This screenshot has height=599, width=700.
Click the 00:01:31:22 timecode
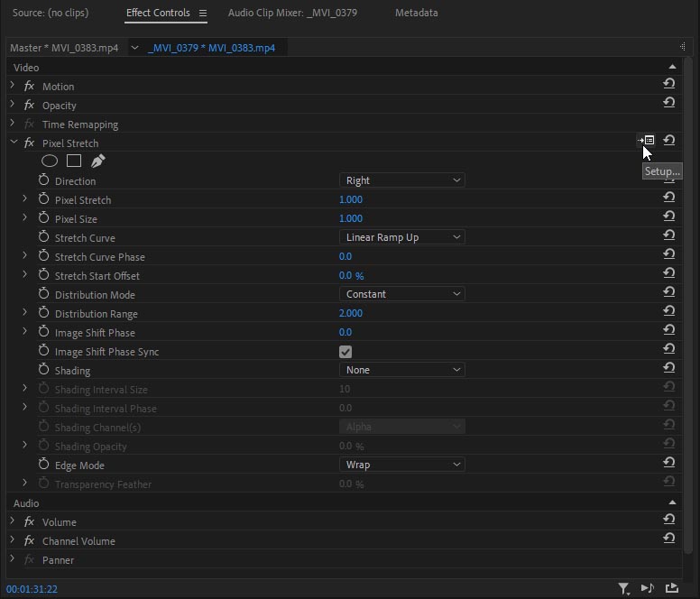[x=32, y=589]
